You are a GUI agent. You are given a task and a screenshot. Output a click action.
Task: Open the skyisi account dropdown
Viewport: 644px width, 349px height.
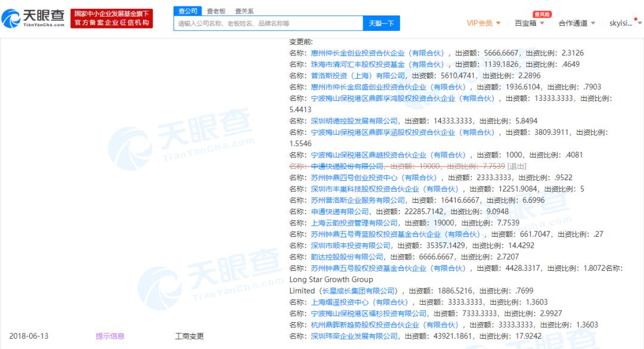[x=620, y=22]
